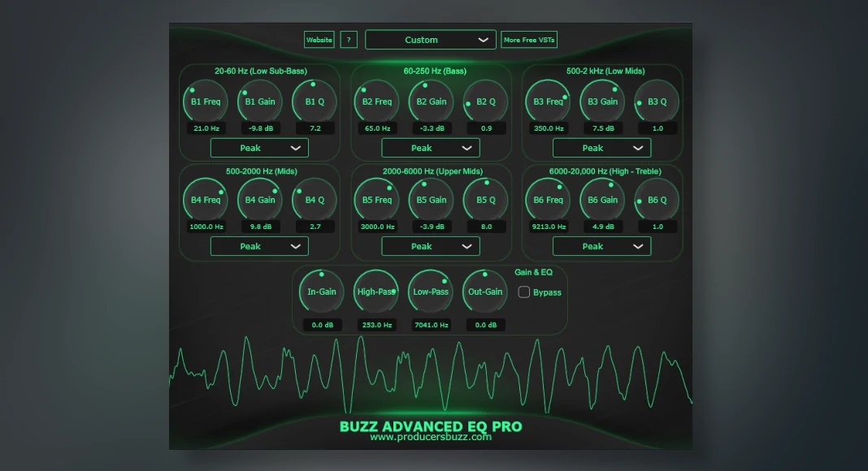Click the 7.5 dB value field
Viewport: 868px width, 471px height.
(x=603, y=128)
